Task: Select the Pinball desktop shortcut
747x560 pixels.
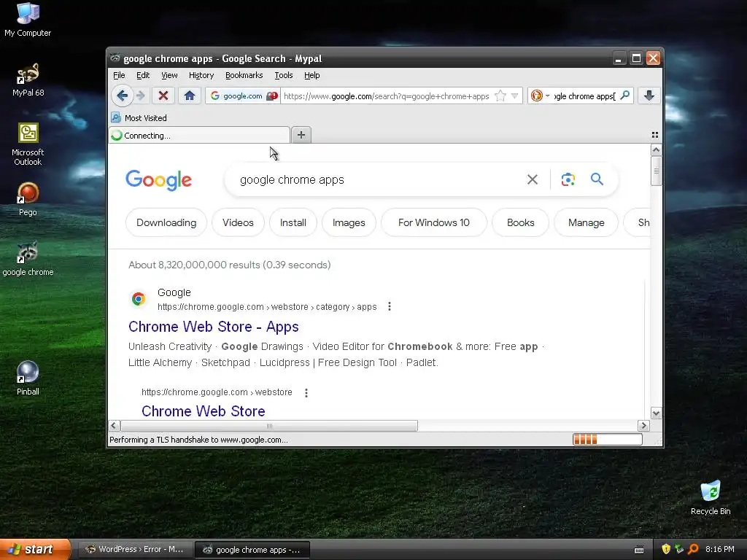Action: (28, 378)
